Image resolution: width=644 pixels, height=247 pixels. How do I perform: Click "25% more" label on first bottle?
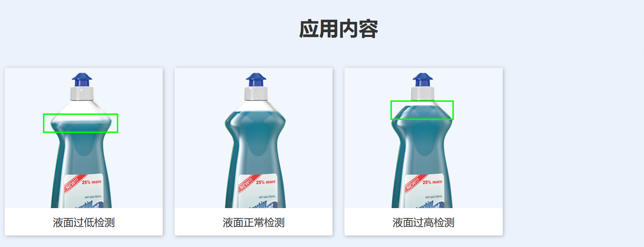[92, 182]
